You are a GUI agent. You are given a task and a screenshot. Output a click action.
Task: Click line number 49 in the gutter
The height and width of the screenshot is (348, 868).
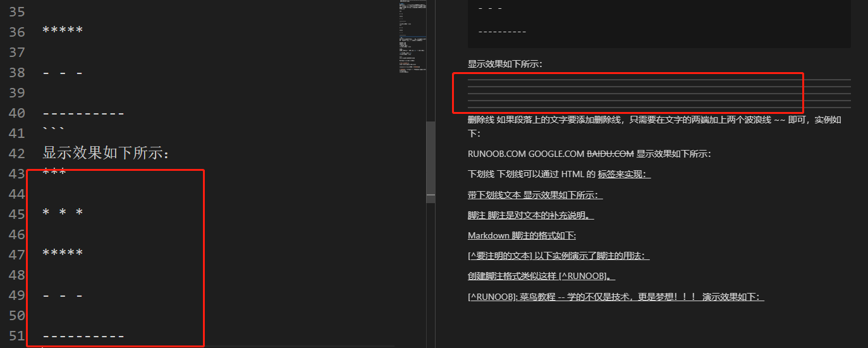click(17, 295)
